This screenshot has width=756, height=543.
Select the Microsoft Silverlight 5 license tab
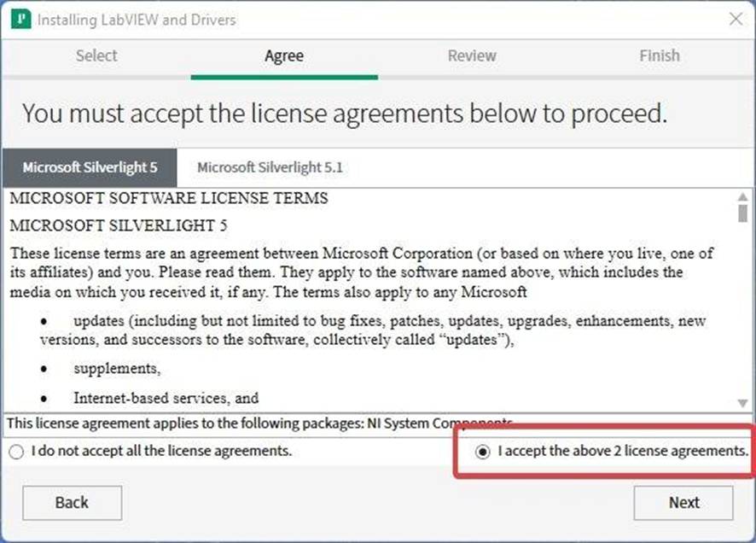90,167
